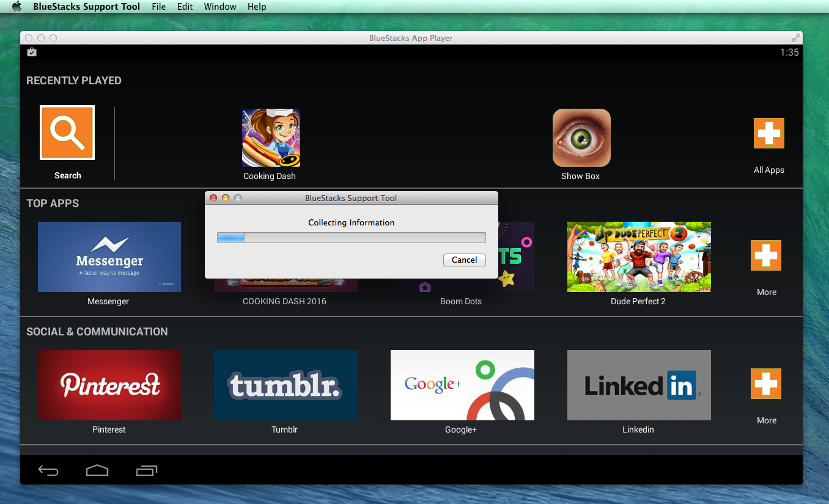
Task: Open BlueStacks Support Tool application menu
Action: coord(86,7)
